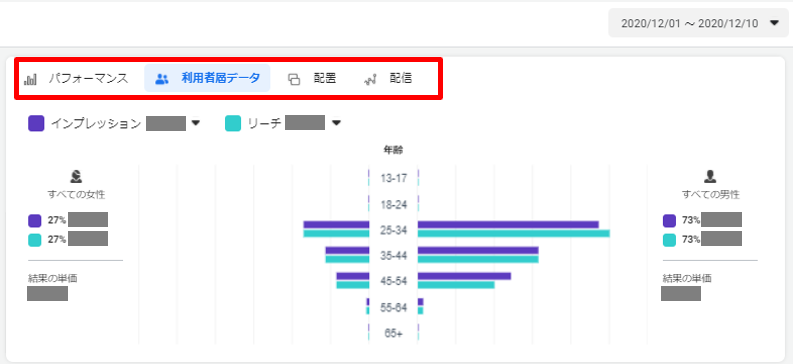Screen dimensions: 793x364
Task: Click the teal female bar for 35-44
Action: (x=347, y=259)
